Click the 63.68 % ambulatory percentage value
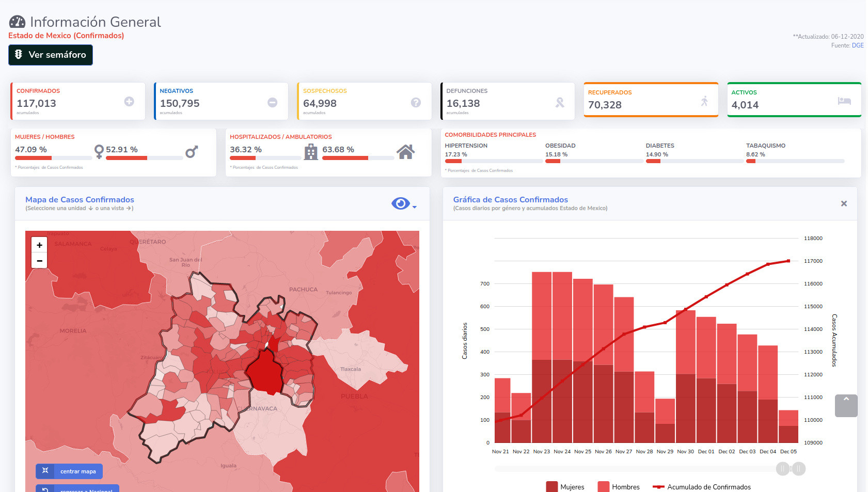 pos(338,150)
